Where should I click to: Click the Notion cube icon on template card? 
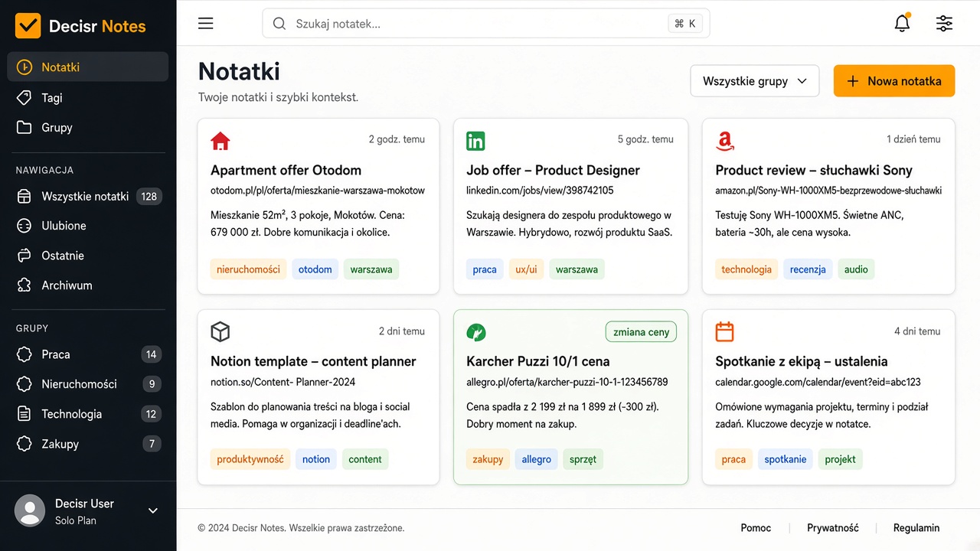pyautogui.click(x=220, y=331)
